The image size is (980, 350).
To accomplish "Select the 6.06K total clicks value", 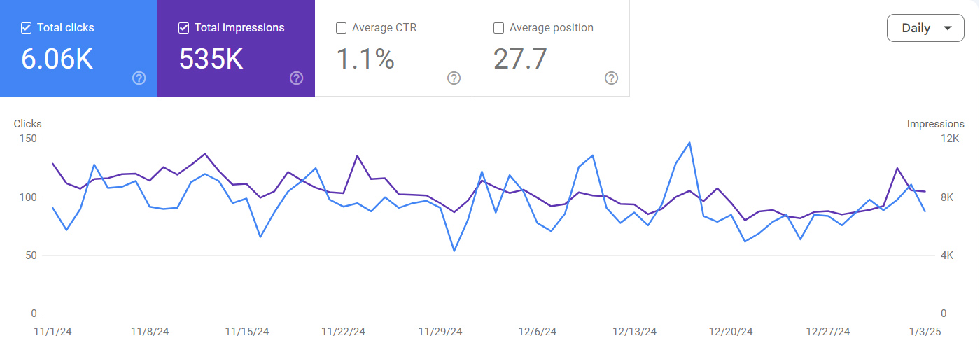I will (x=57, y=59).
